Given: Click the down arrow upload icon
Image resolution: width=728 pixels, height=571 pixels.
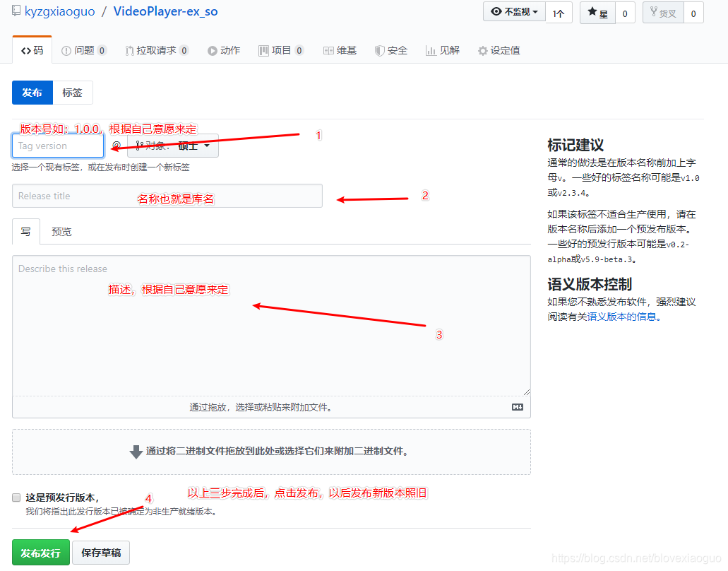Looking at the screenshot, I should click(x=136, y=452).
